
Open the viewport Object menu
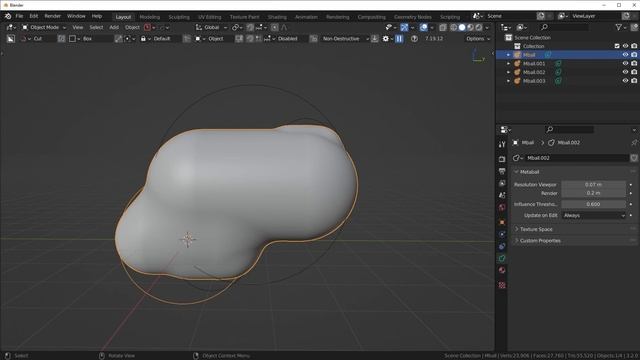132,27
